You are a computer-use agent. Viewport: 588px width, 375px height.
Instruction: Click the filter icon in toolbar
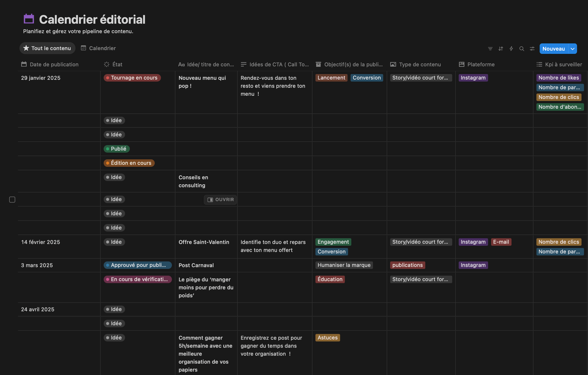click(x=490, y=49)
